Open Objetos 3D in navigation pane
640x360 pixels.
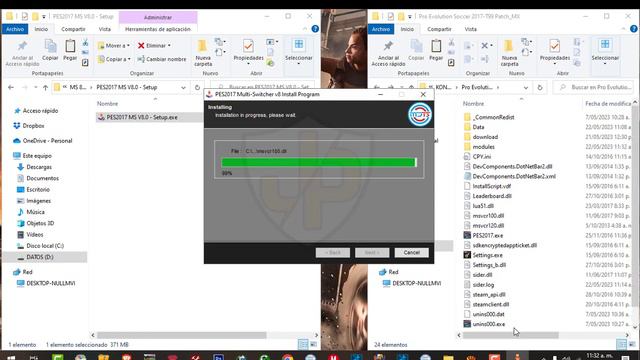point(40,223)
